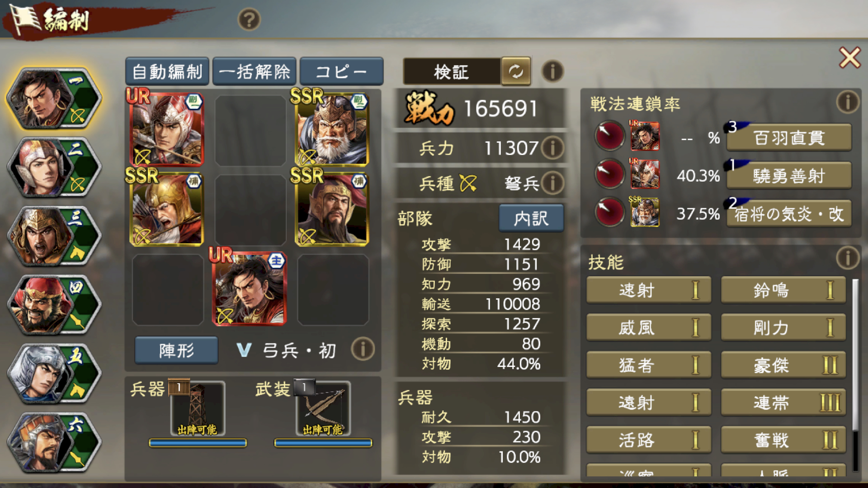868x488 pixels.
Task: Open info icon beside 弩兵 troop type
Action: click(x=552, y=183)
